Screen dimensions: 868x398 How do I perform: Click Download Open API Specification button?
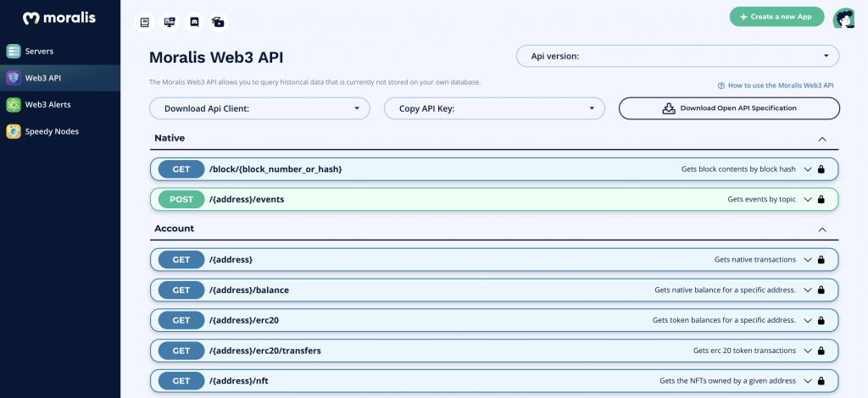729,108
